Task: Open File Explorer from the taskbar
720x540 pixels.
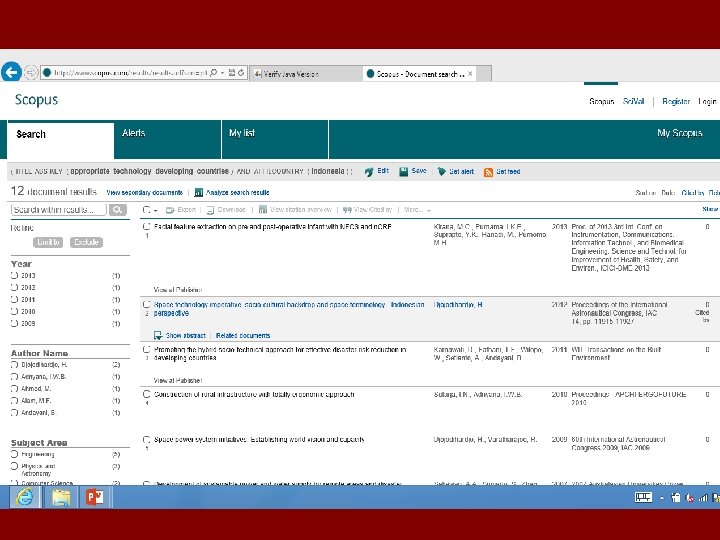Action: pyautogui.click(x=61, y=497)
